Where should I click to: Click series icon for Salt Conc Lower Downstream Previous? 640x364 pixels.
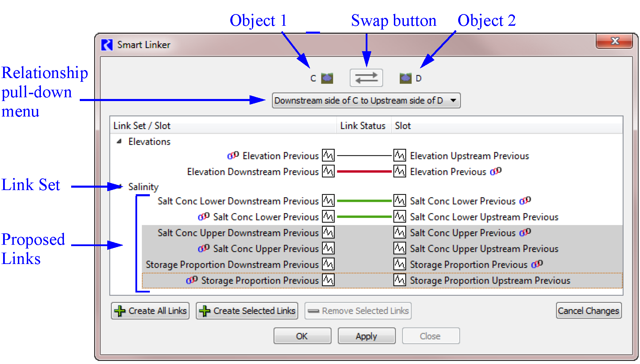tap(328, 201)
